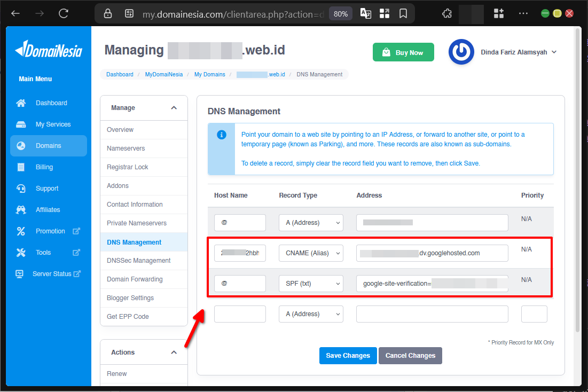The image size is (588, 392).
Task: Click the empty Host Name field in new row
Action: [x=240, y=314]
